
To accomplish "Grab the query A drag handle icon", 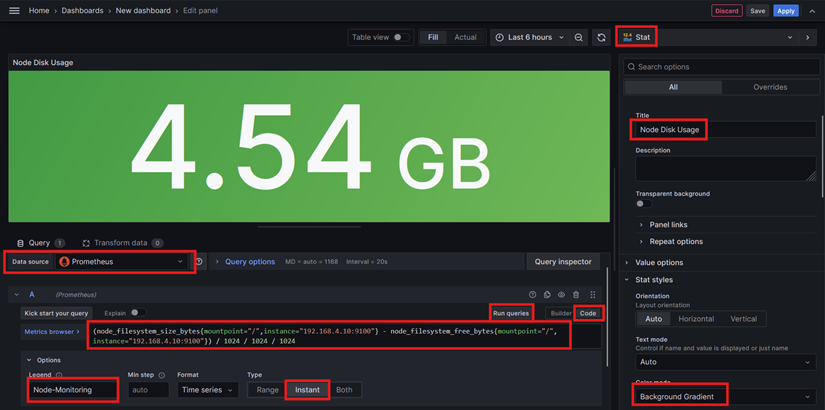I will coord(593,295).
